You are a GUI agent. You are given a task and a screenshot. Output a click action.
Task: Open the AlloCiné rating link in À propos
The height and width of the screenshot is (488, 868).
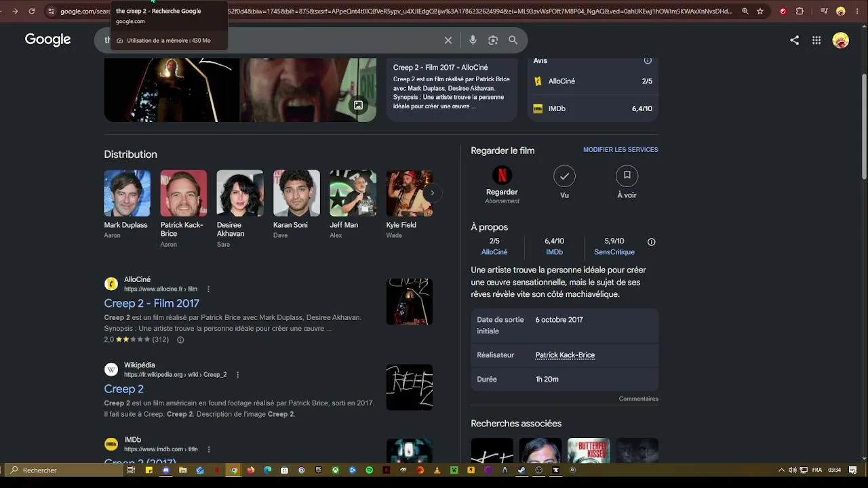(x=494, y=252)
